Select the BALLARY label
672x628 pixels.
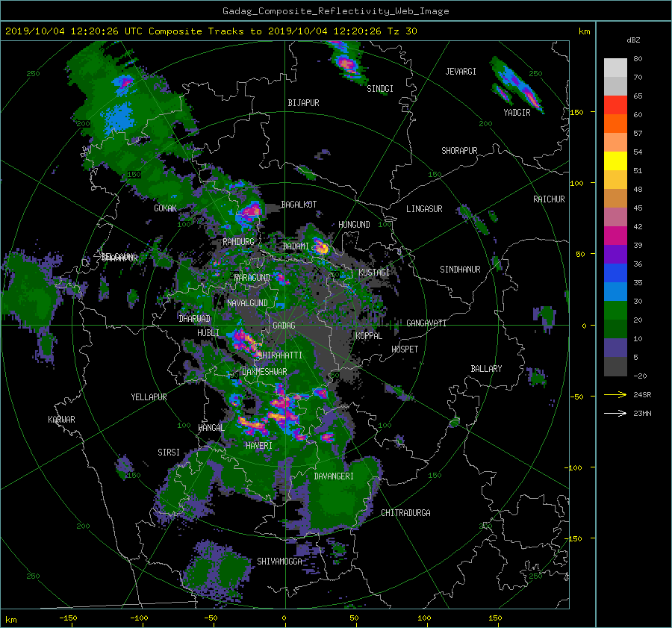486,369
